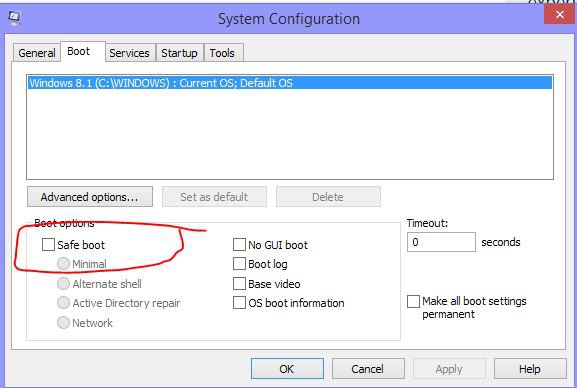The image size is (577, 388).
Task: Check Make all boot settings permanent
Action: click(413, 301)
